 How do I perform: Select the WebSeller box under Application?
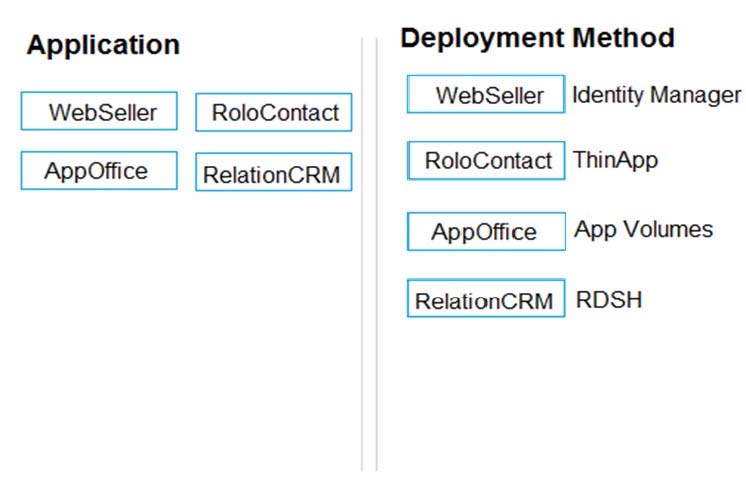coord(99,112)
